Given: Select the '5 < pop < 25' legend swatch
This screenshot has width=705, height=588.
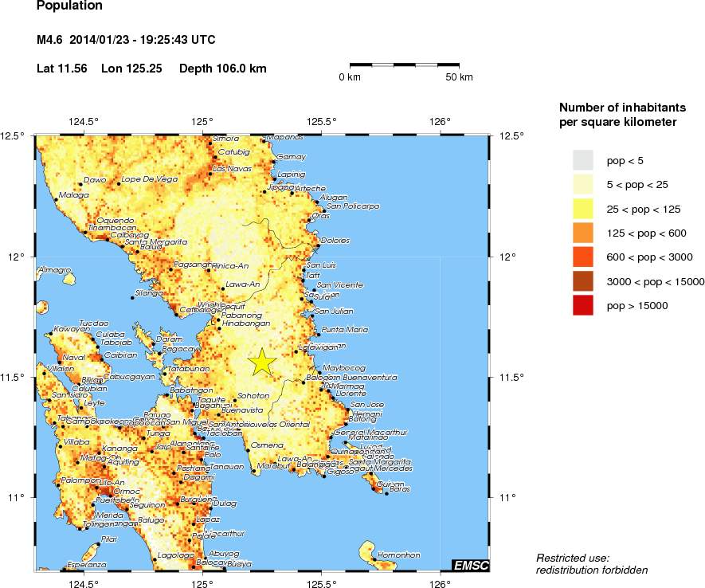Looking at the screenshot, I should coord(584,185).
